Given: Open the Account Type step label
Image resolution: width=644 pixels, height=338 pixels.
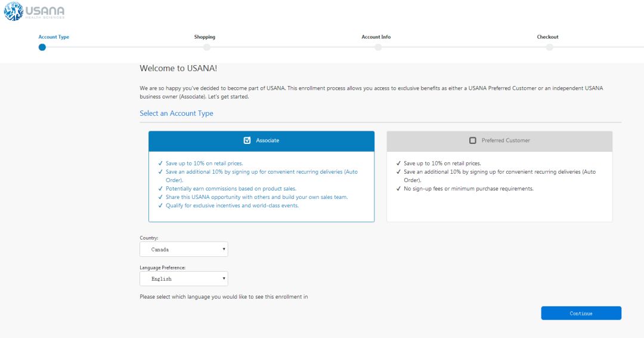Looking at the screenshot, I should point(54,37).
